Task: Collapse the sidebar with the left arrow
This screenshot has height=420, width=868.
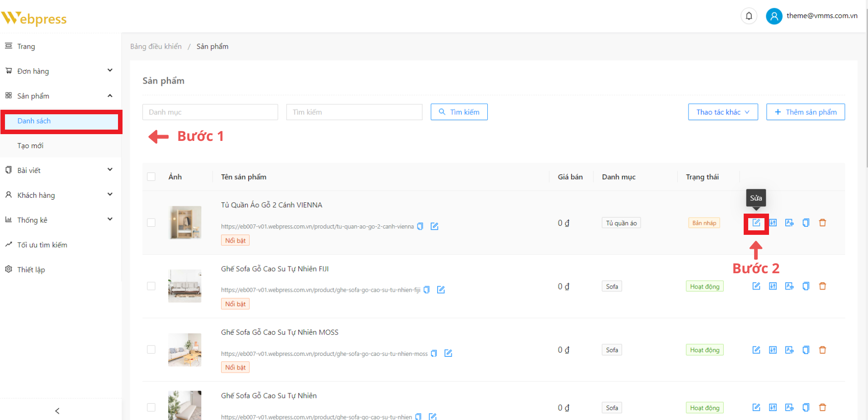Action: pyautogui.click(x=57, y=411)
